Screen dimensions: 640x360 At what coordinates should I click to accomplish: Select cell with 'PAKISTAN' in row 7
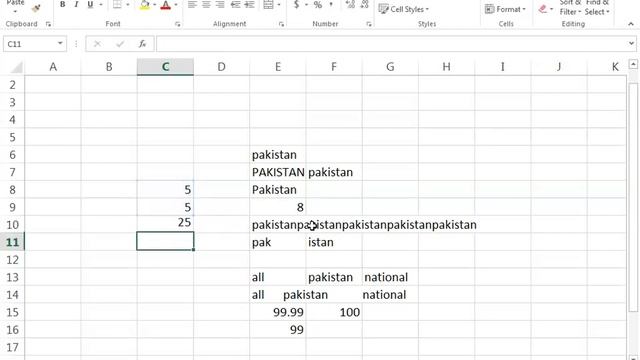(278, 172)
